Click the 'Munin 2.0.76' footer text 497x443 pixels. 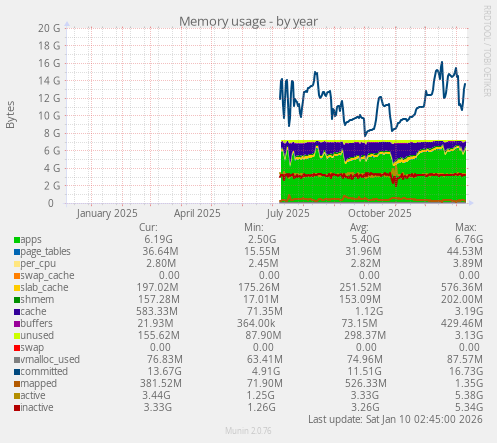tap(248, 431)
